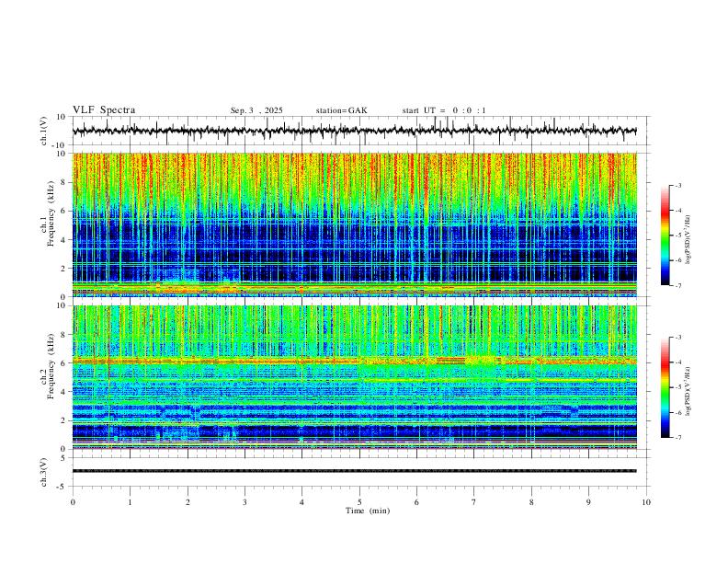Click the "0" kHz tick on ch.2 spectrogram

pyautogui.click(x=64, y=449)
